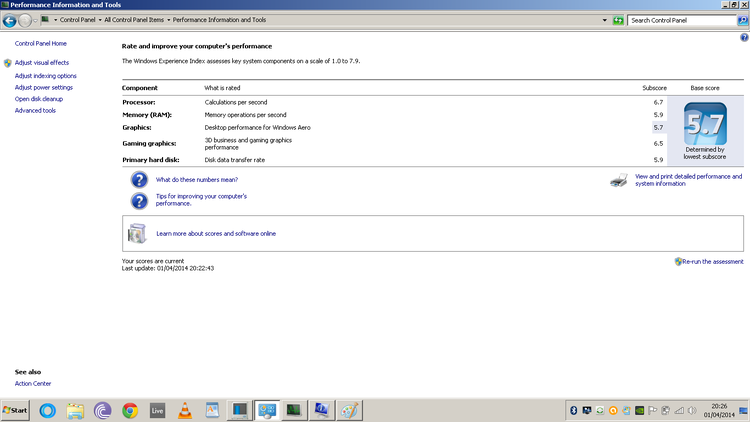Select the 'Memory (RAM):' row label
The image size is (750, 422).
coord(147,115)
